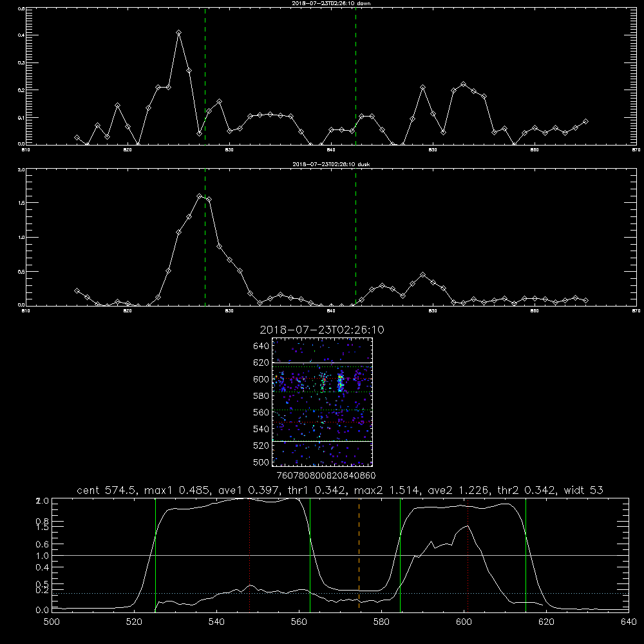This screenshot has height=644, width=644.
Task: Click the 'max2 1.514' value
Action: pos(386,490)
